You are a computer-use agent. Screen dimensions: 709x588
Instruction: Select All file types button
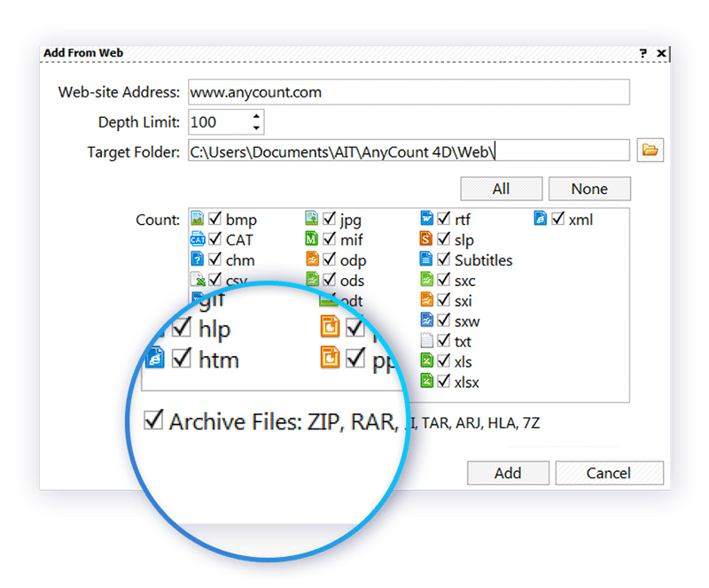502,189
